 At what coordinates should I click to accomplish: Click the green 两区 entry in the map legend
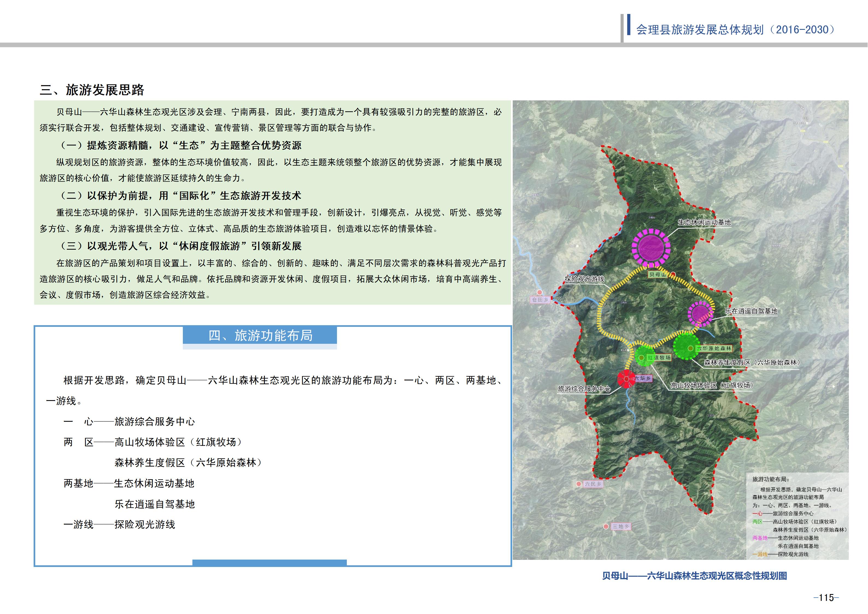coord(795,522)
